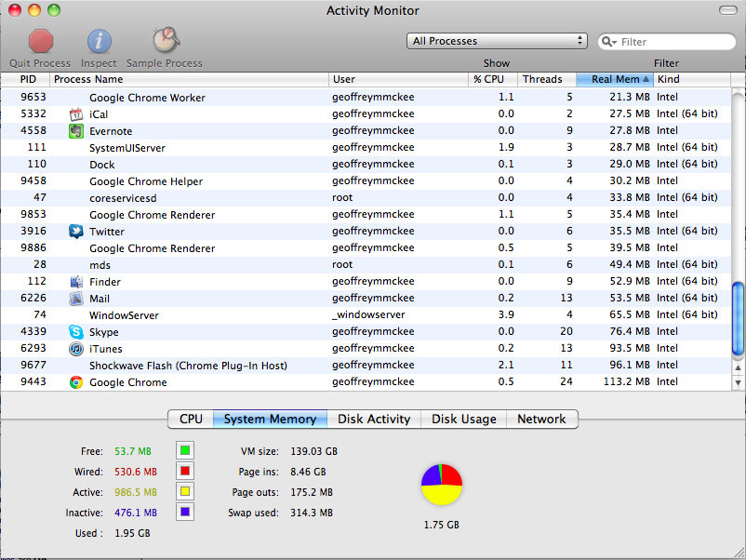Sort by the Threads column header
The width and height of the screenshot is (746, 560).
pos(547,79)
